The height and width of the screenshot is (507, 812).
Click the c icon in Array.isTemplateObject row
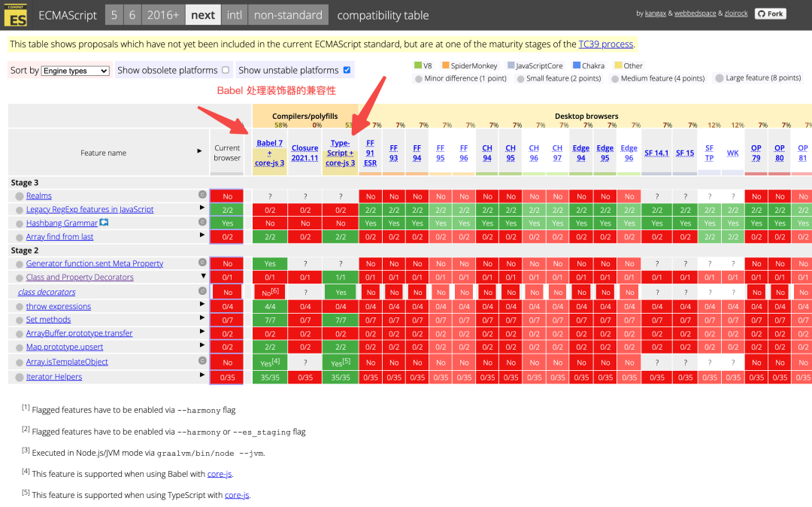pyautogui.click(x=202, y=360)
